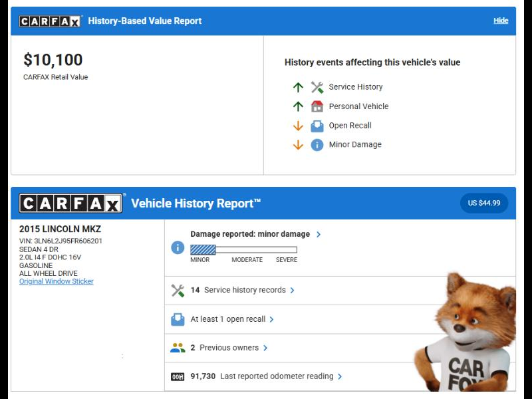Expand the Previous owners chevron

click(x=265, y=348)
